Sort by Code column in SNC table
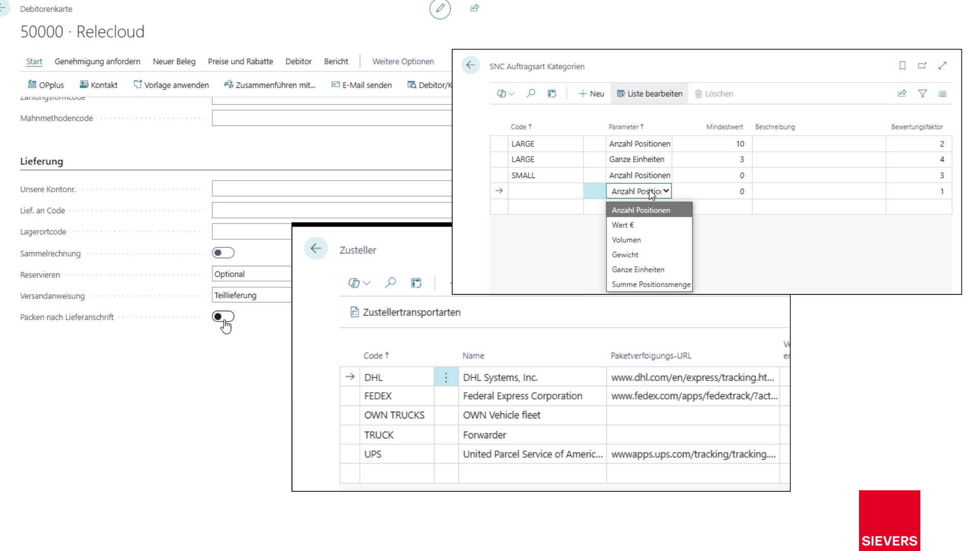The image size is (980, 551). pos(521,127)
